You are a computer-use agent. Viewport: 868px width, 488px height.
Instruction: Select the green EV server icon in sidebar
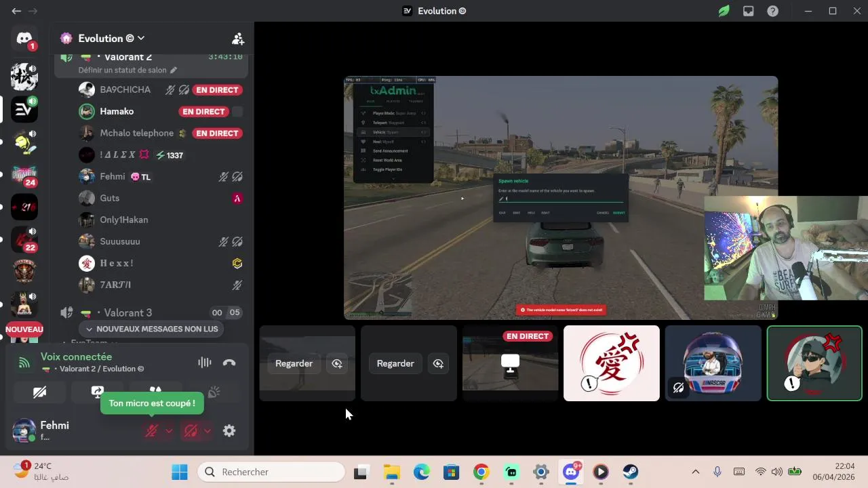(x=24, y=109)
